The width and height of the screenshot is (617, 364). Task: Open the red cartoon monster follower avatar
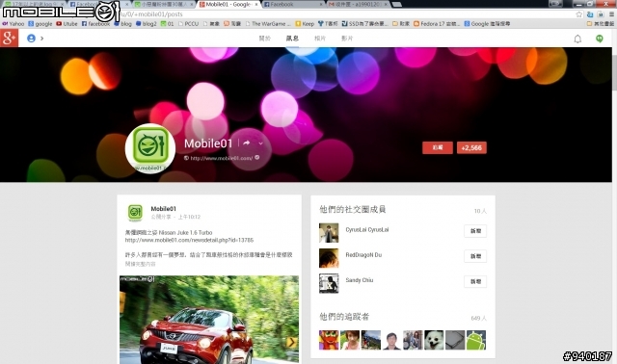point(329,340)
